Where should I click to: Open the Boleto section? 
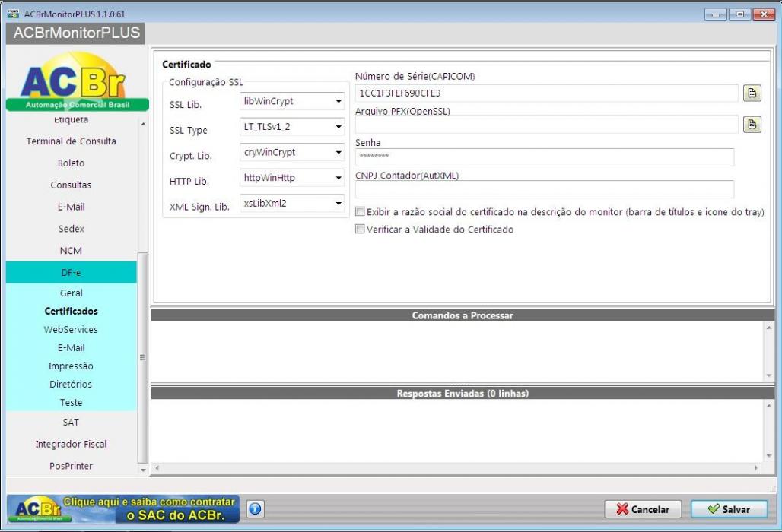(x=72, y=163)
